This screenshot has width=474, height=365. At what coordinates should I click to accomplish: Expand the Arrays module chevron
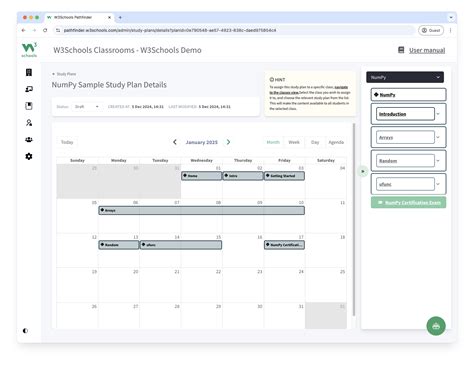(438, 137)
